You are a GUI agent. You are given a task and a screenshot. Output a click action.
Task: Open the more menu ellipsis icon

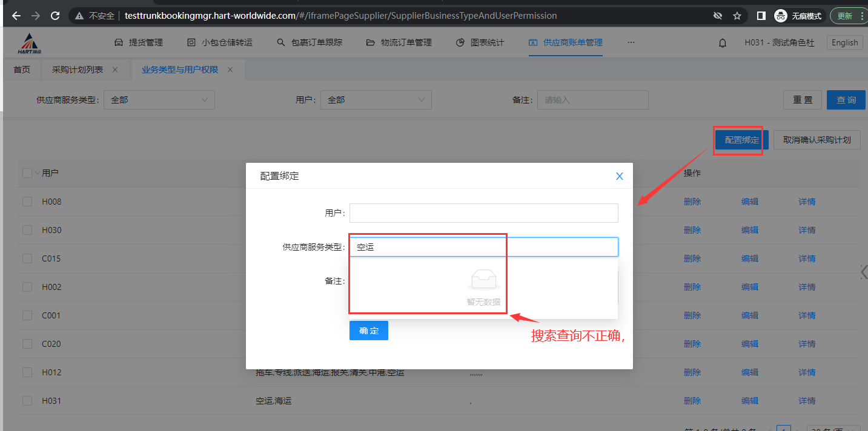click(x=631, y=42)
